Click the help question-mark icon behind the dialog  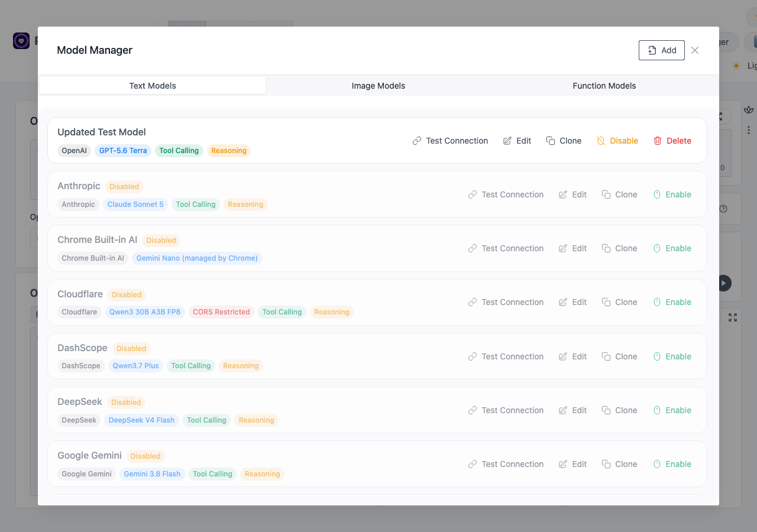723,209
